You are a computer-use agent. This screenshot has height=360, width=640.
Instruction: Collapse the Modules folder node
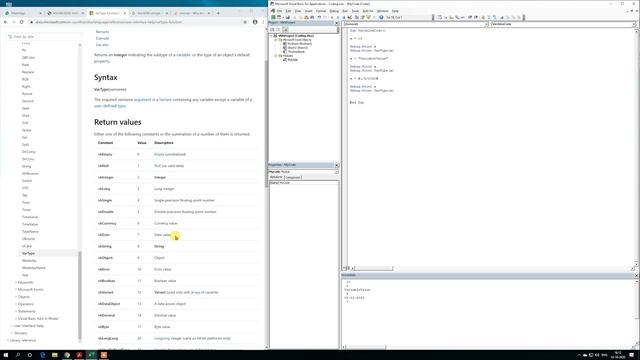coord(276,56)
